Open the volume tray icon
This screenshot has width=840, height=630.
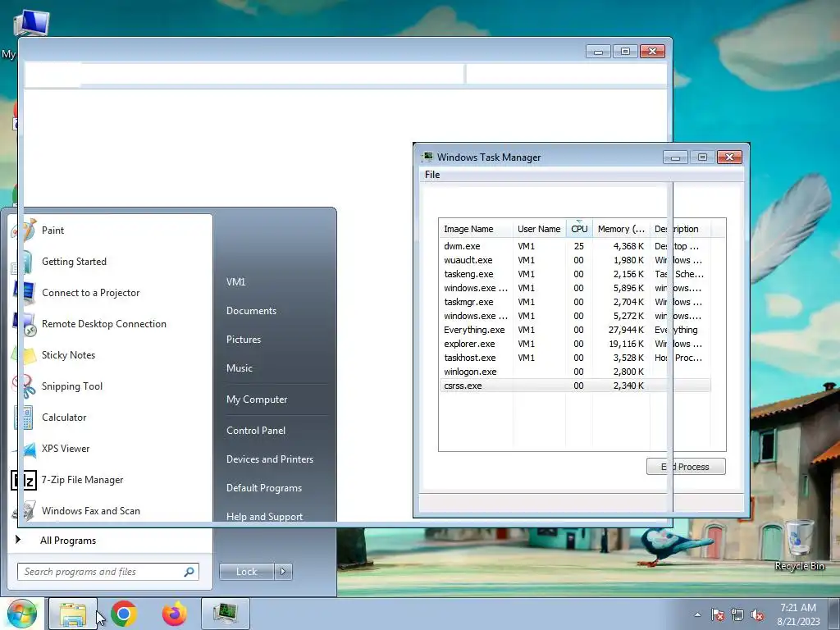pos(757,614)
